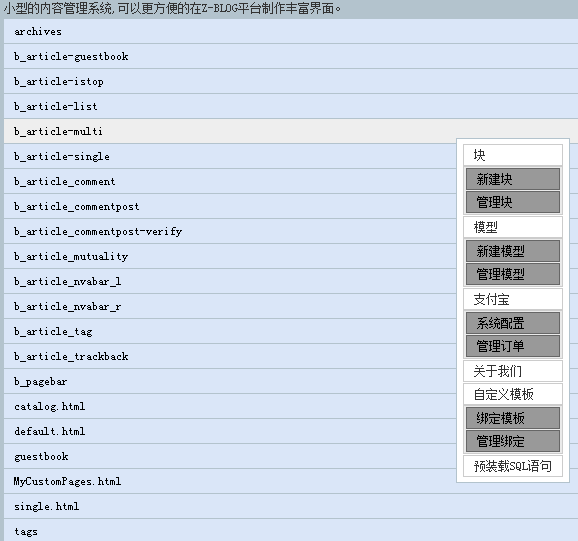Open 管理块 in the floating menu
Image resolution: width=578 pixels, height=541 pixels.
(x=513, y=202)
